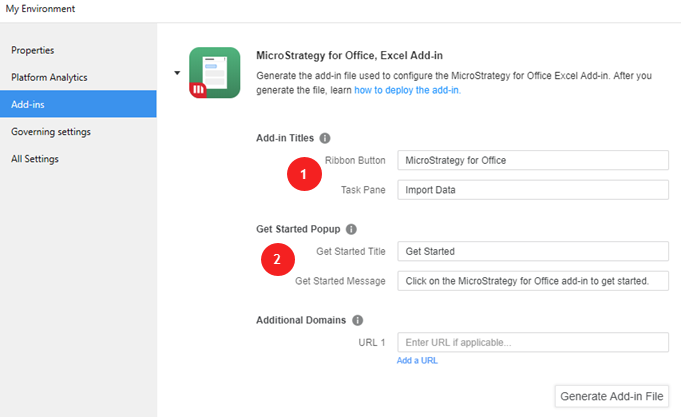Click the 'Add a URL' link
This screenshot has height=417, width=681.
click(x=416, y=360)
